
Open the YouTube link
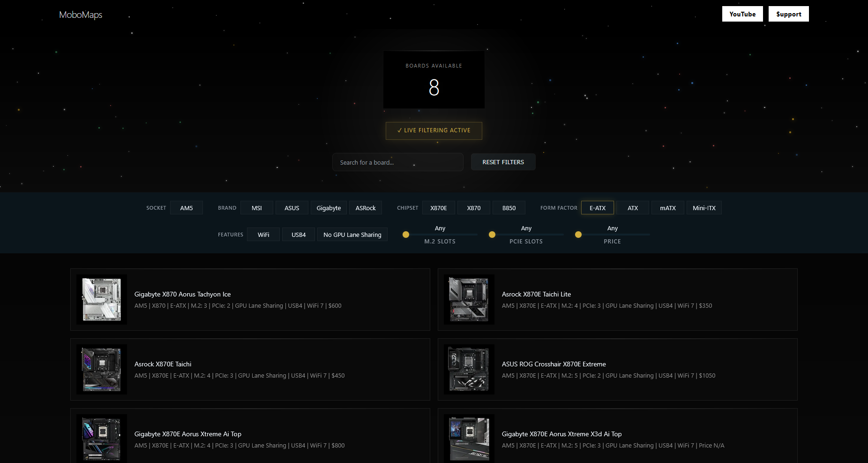coord(742,14)
